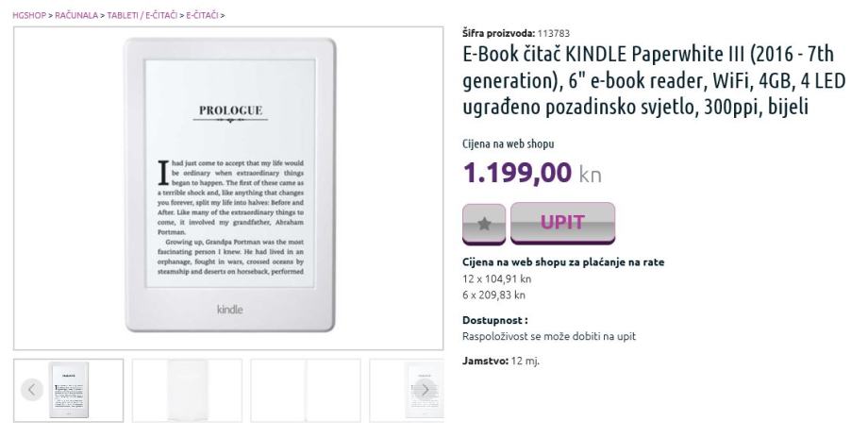
Task: Click the 1.199,00 kn price
Action: 532,173
